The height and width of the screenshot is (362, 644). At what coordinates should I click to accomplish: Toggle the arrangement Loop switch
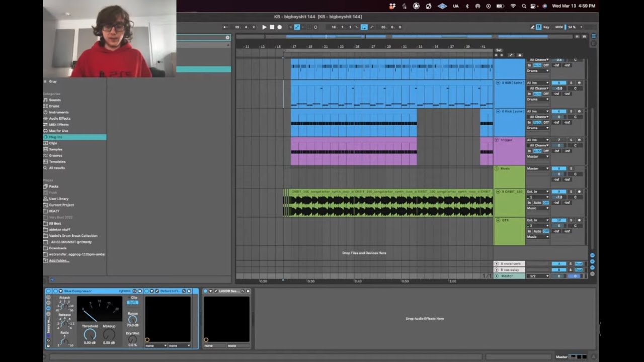(x=364, y=27)
